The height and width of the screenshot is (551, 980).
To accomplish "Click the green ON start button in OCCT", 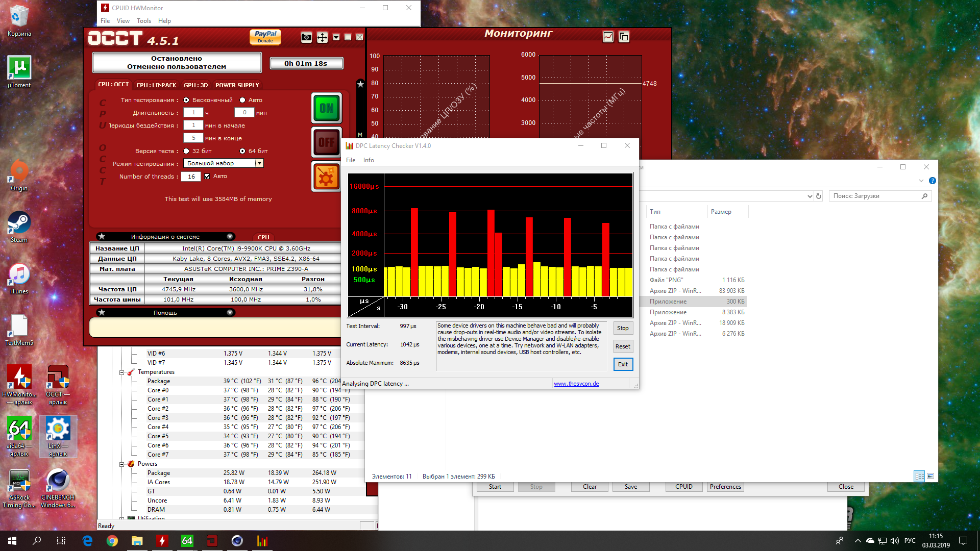I will (326, 108).
